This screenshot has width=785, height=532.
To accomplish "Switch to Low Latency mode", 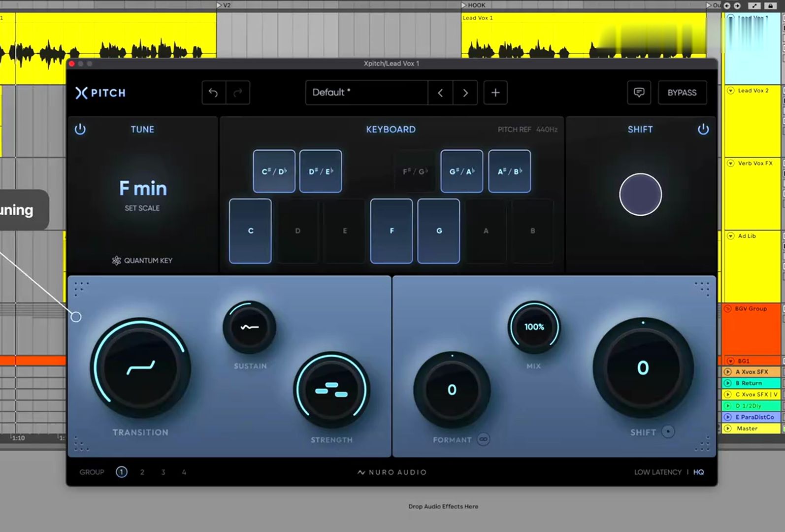I will [x=658, y=472].
